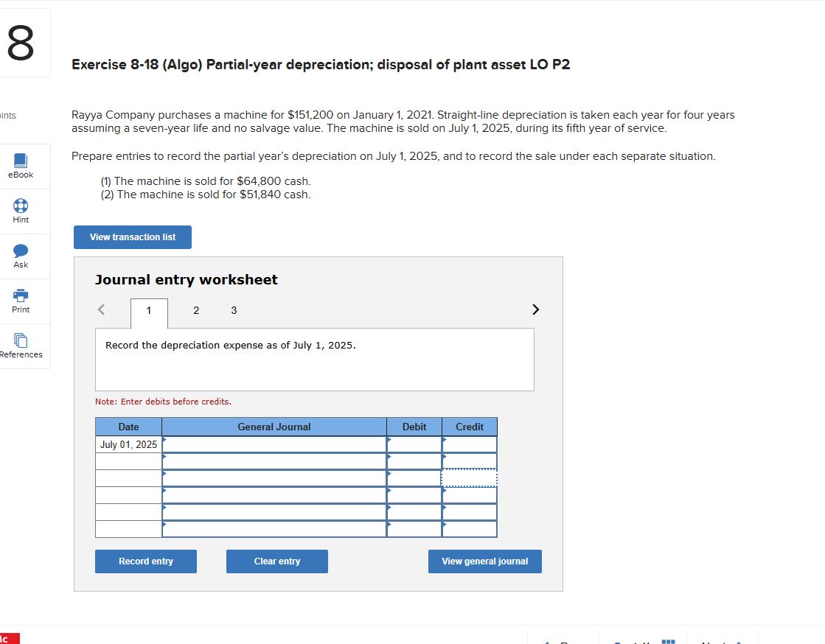Screen dimensions: 825x644
Task: Open the eBook icon in sidebar
Action: (21, 161)
